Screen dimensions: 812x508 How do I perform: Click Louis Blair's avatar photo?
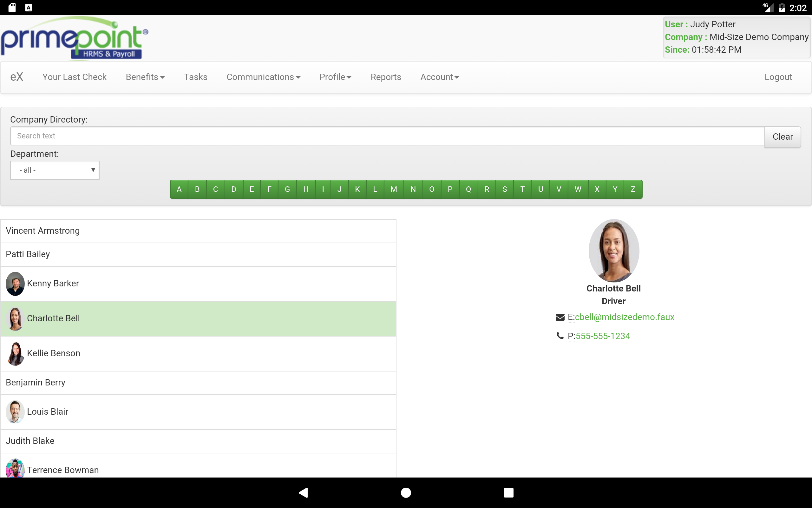15,412
